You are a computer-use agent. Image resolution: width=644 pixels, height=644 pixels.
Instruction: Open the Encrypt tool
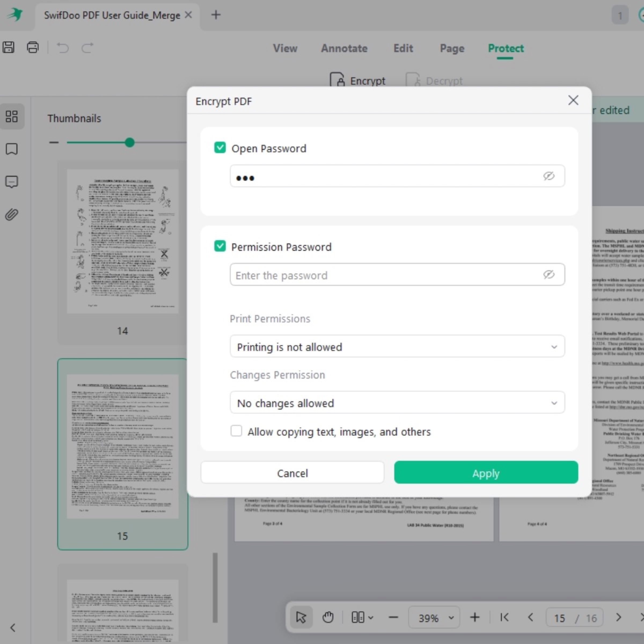pyautogui.click(x=357, y=80)
